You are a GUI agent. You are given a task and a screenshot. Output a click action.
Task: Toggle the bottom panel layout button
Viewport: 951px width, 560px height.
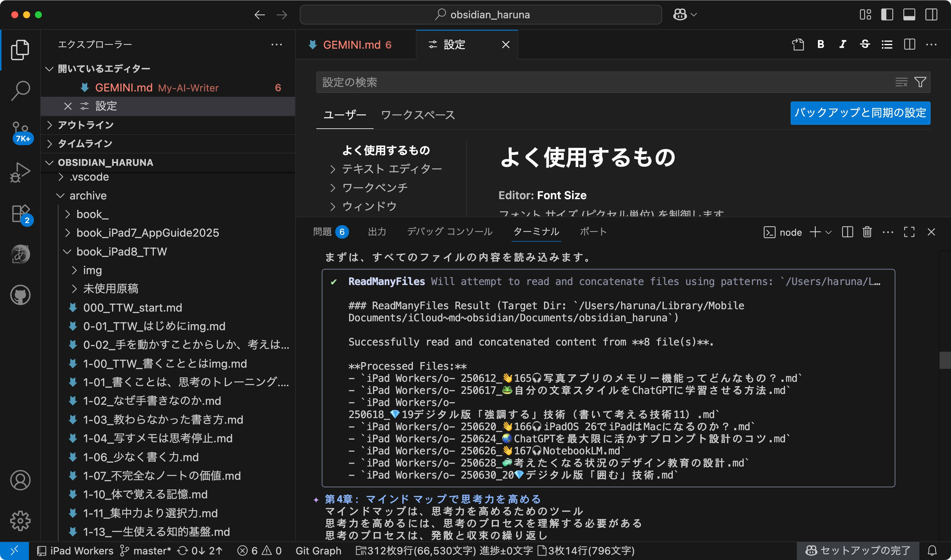(x=909, y=15)
